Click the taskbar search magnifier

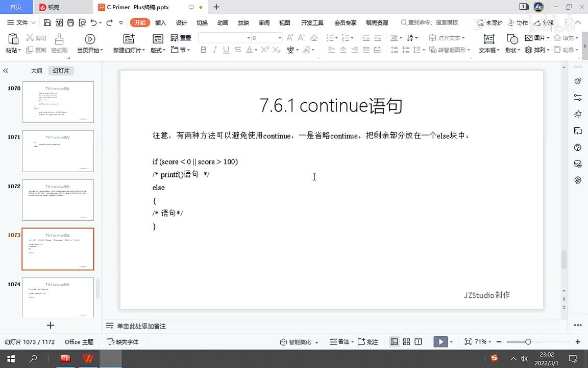[33, 359]
